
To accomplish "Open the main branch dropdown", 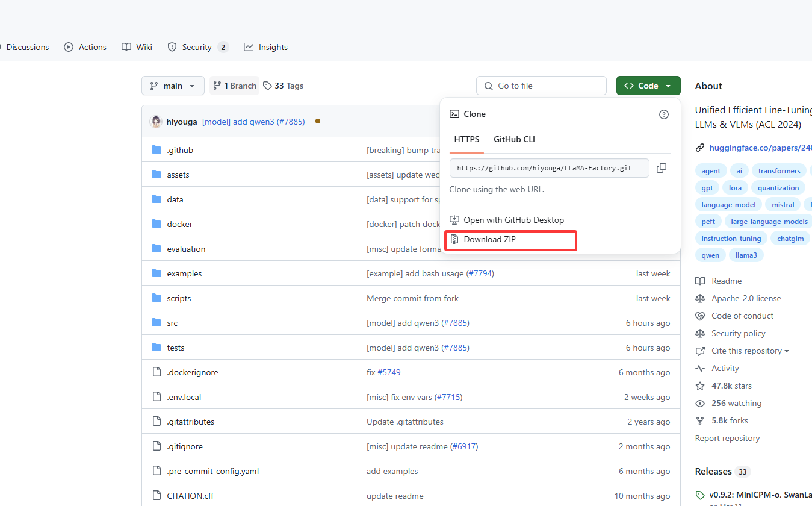I will tap(173, 86).
